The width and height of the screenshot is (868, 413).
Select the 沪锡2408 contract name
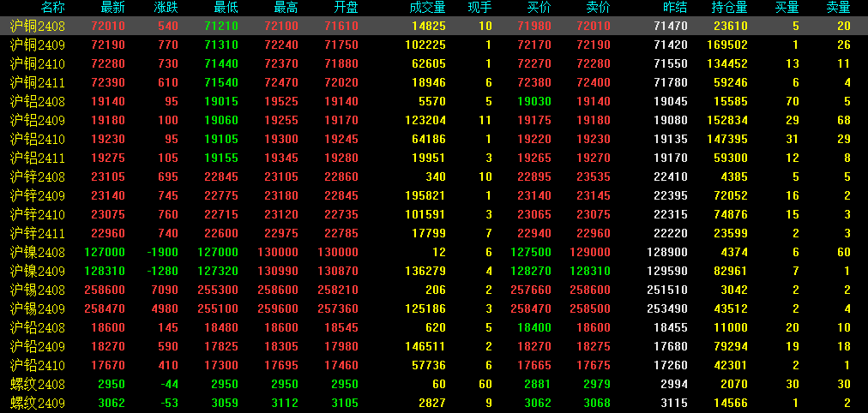coord(38,290)
